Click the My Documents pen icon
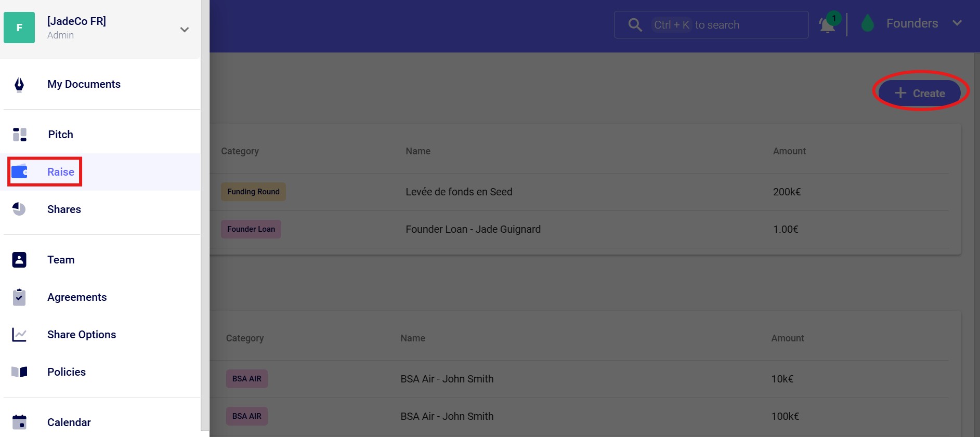 pos(19,84)
